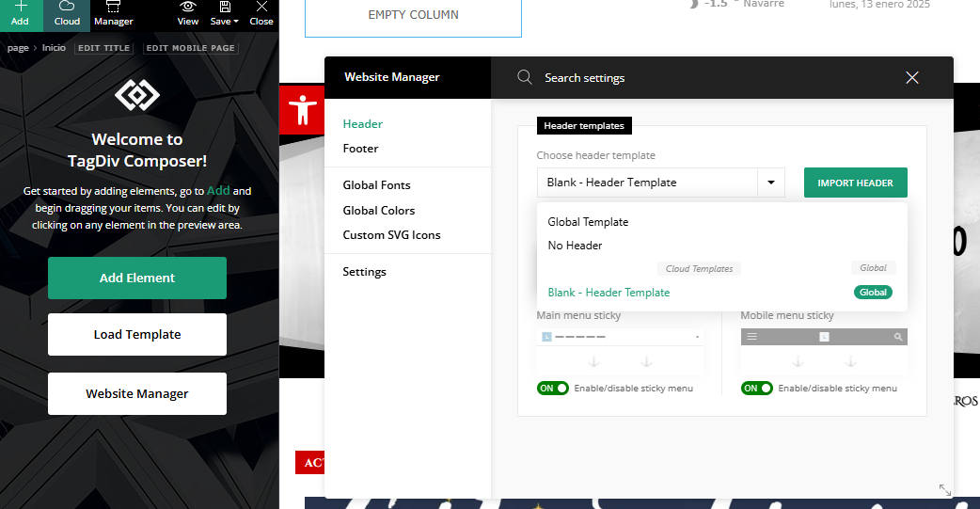Viewport: 980px width, 509px height.
Task: Choose No Header option
Action: pos(575,246)
